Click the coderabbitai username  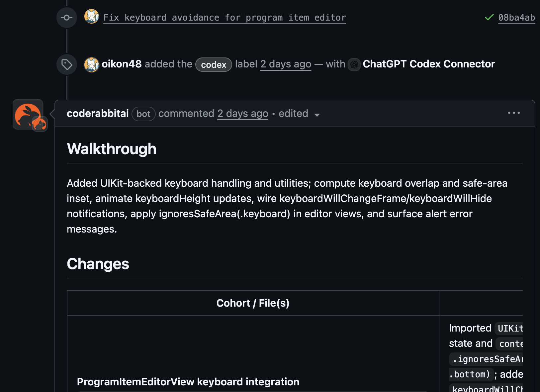pos(98,113)
